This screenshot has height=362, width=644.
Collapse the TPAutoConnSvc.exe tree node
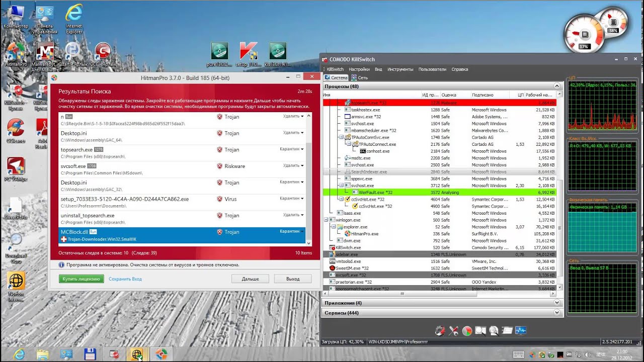pos(341,137)
